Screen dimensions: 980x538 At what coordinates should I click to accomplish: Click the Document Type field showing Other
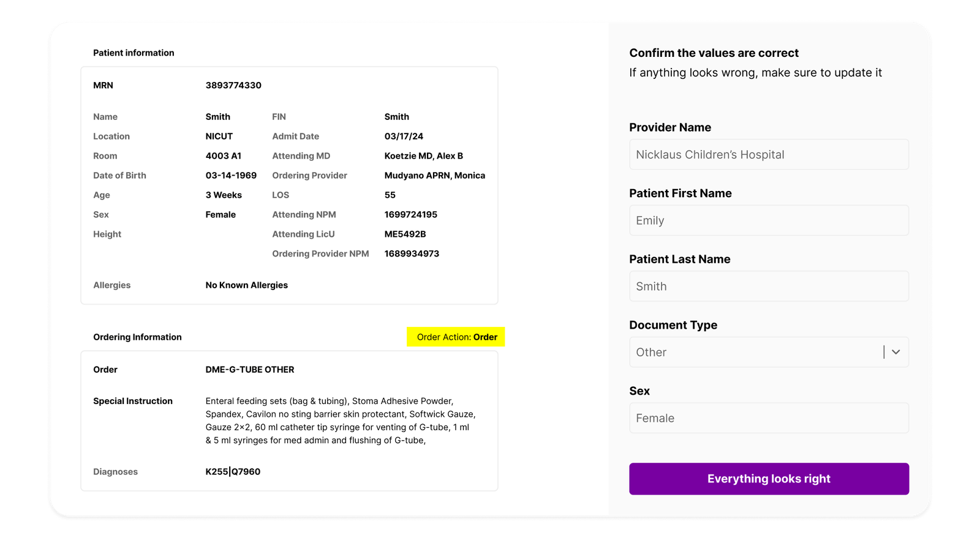tap(735, 352)
